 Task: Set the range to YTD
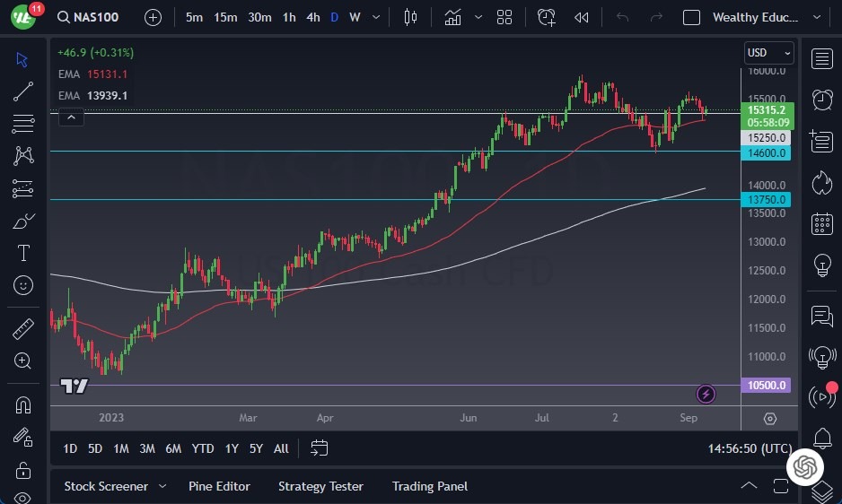[203, 448]
